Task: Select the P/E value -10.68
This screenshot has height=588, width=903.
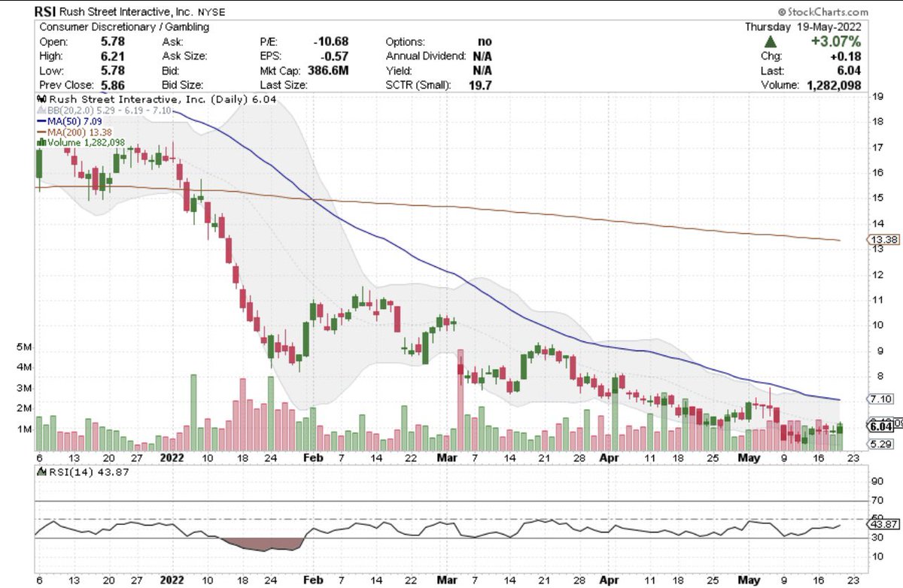Action: coord(333,41)
